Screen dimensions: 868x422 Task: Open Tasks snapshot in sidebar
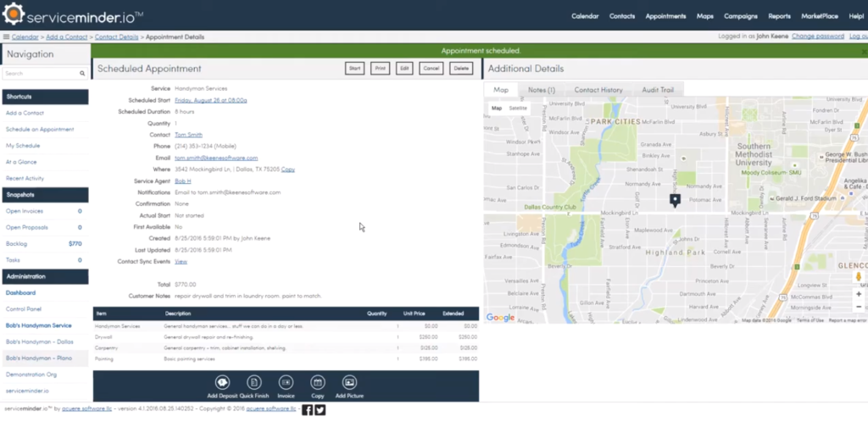tap(45, 260)
